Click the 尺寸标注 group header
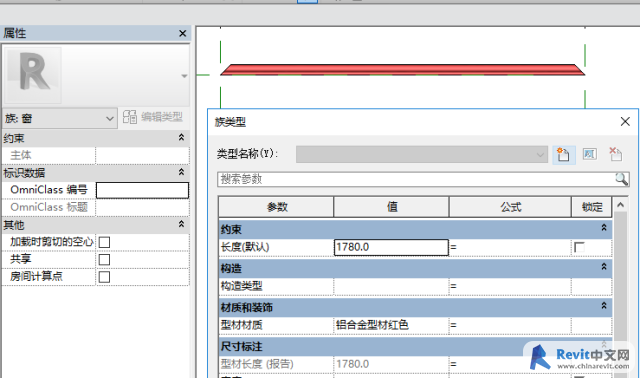This screenshot has height=378, width=640. pyautogui.click(x=415, y=346)
